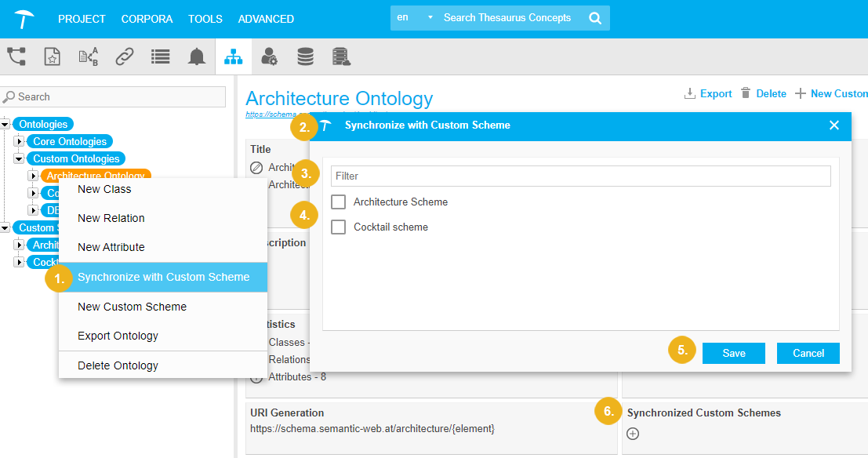The width and height of the screenshot is (868, 458).
Task: Click the plus icon under Synchronized Custom Schemes
Action: click(633, 434)
